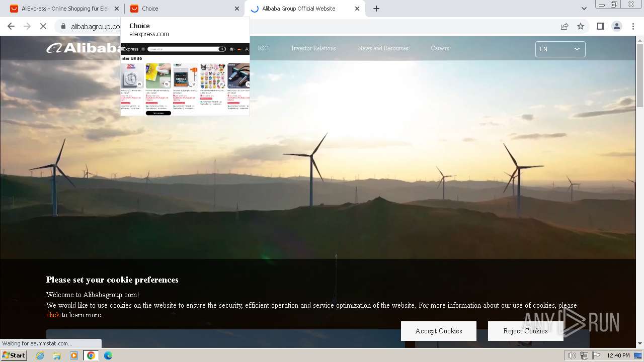
Task: Click Reject Cookies button
Action: pyautogui.click(x=525, y=331)
